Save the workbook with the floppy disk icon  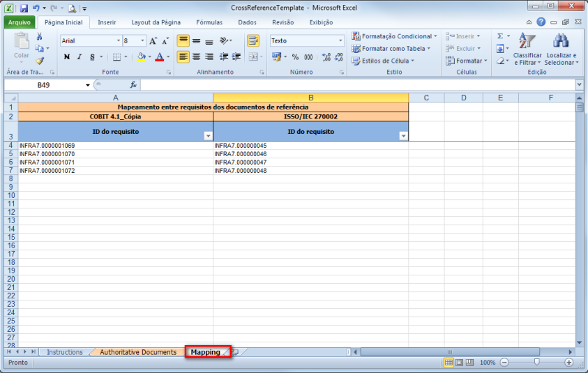24,8
